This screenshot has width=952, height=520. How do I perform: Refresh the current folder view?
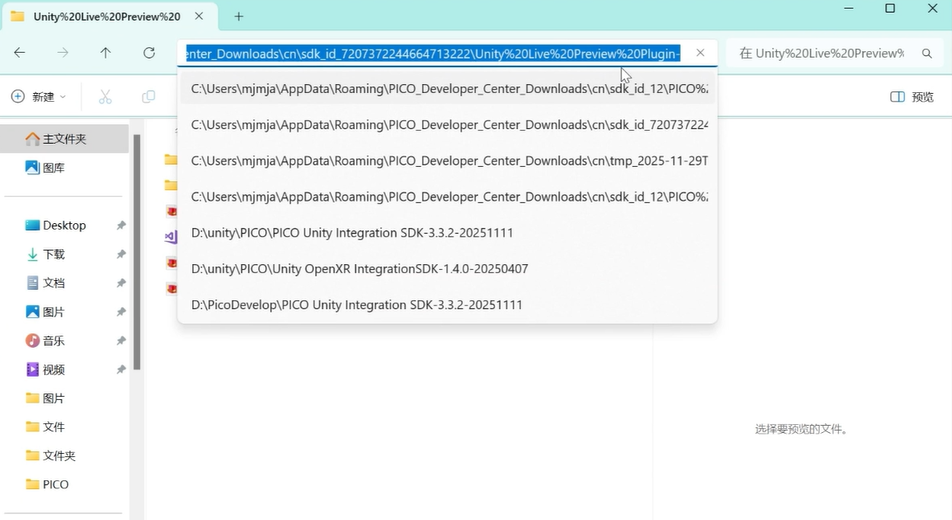point(149,53)
